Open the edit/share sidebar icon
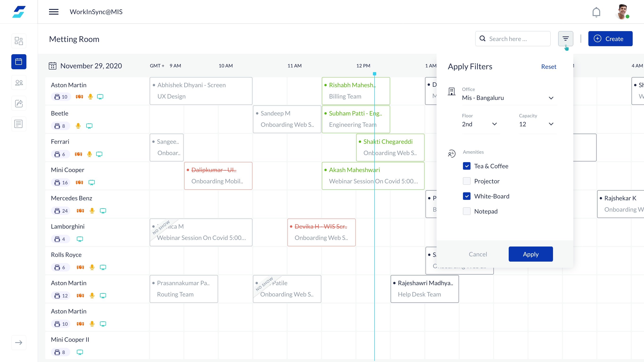Viewport: 644px width, 362px height. pos(19,103)
